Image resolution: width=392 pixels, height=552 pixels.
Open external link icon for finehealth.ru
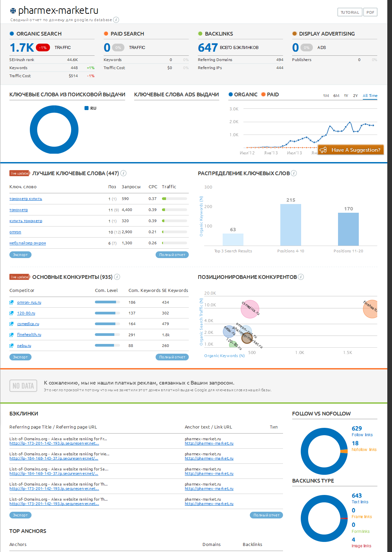(11, 335)
